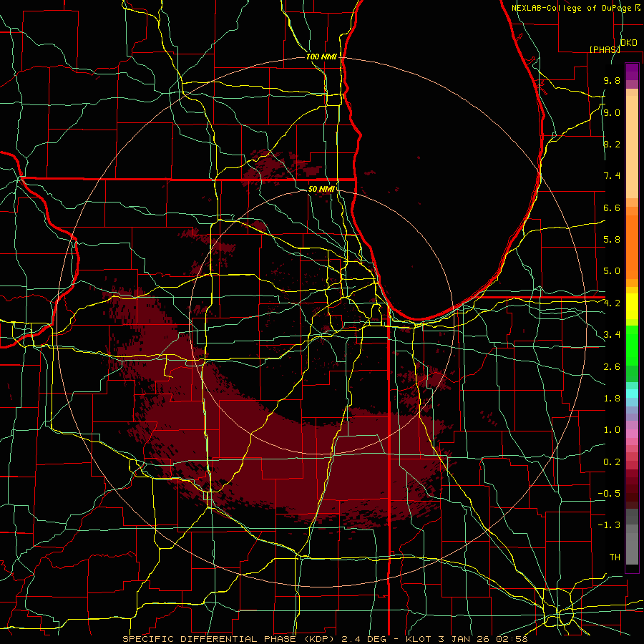The image size is (644, 644).
Task: Click the 50 NMI range ring label
Action: [321, 189]
